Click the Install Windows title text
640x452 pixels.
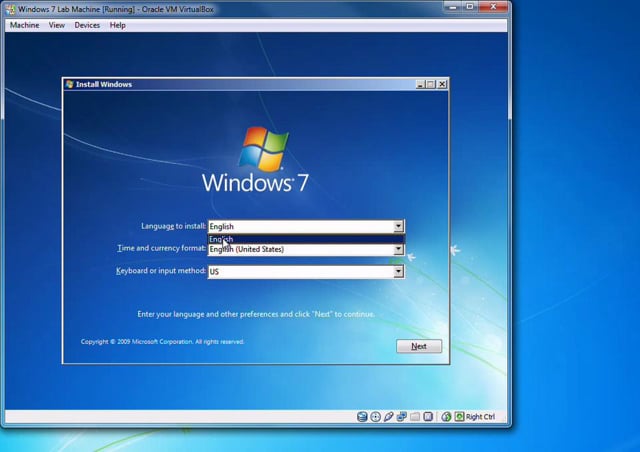(x=104, y=85)
